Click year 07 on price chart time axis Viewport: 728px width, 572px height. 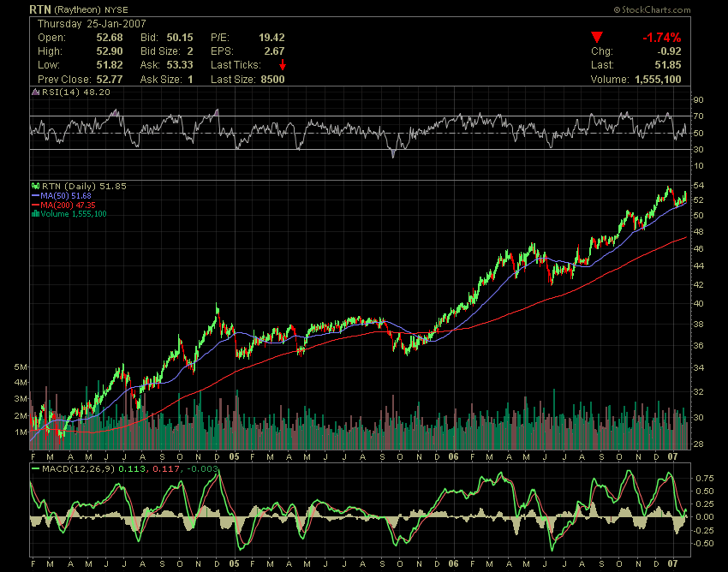pyautogui.click(x=673, y=456)
